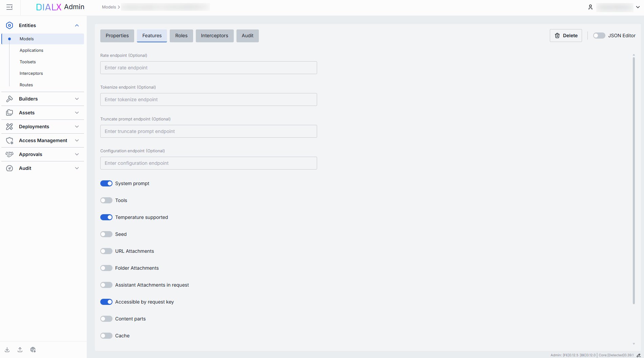The width and height of the screenshot is (644, 358).
Task: Click the download icon in sidebar footer
Action: coord(7,350)
